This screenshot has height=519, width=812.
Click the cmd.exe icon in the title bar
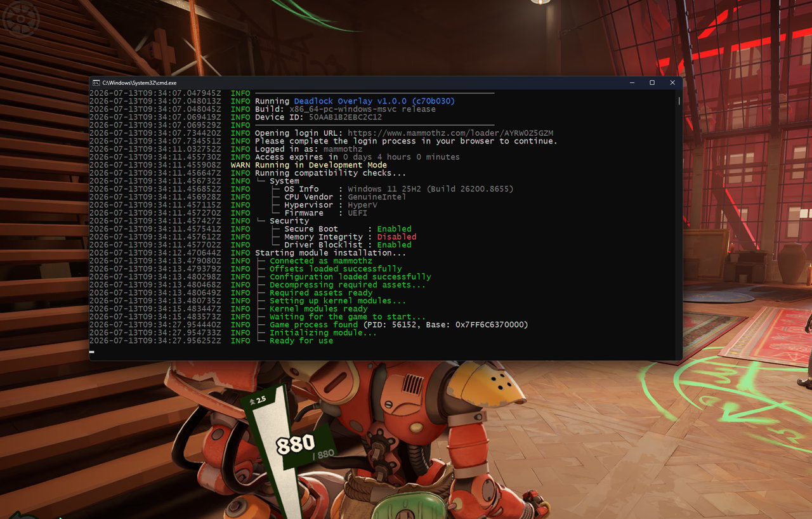coord(96,82)
